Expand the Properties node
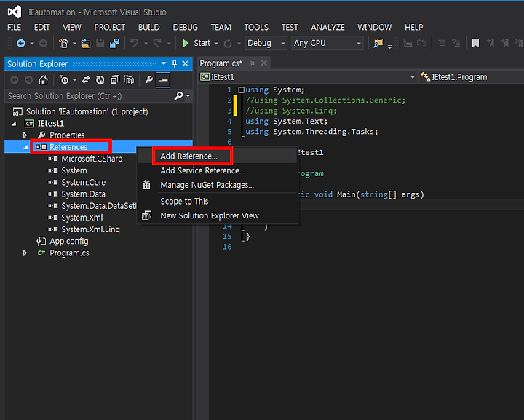 pos(25,135)
